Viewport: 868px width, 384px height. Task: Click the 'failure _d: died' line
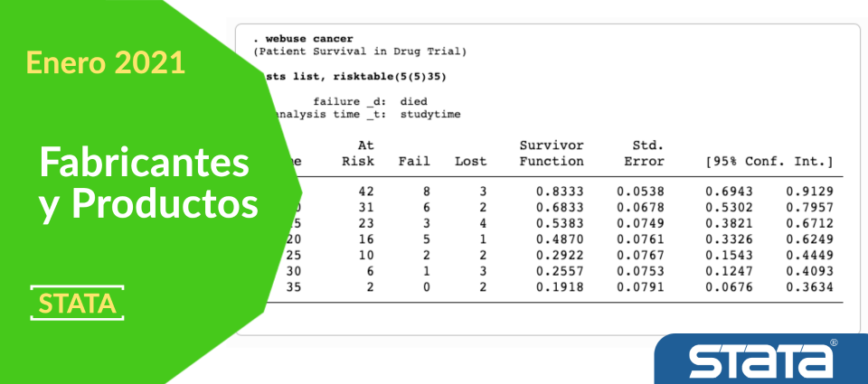[370, 102]
